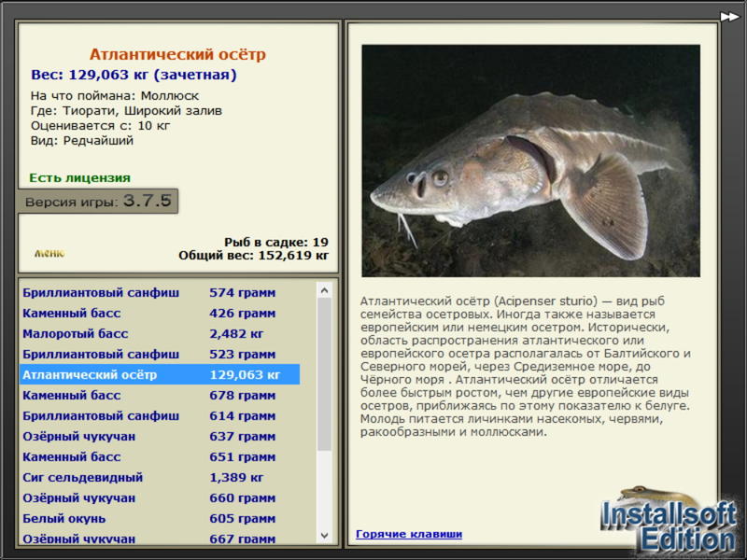Click the Рыб в садке: 19 counter
Image resolution: width=747 pixels, height=560 pixels.
coord(276,242)
